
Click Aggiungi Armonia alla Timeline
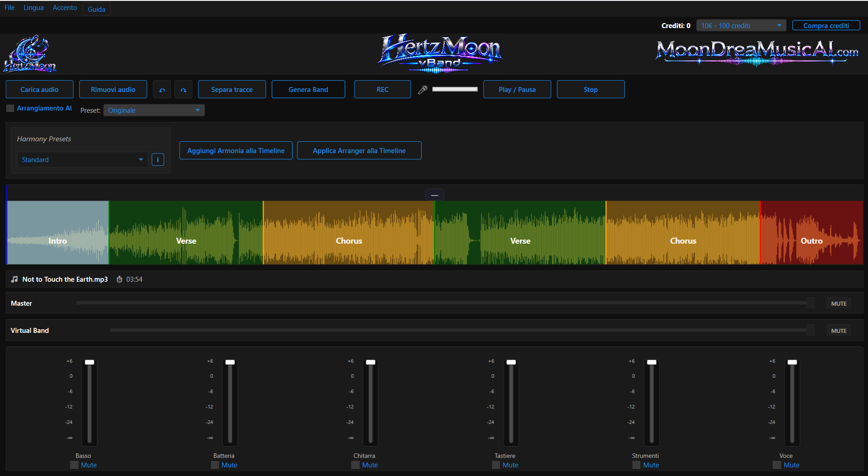click(x=236, y=150)
